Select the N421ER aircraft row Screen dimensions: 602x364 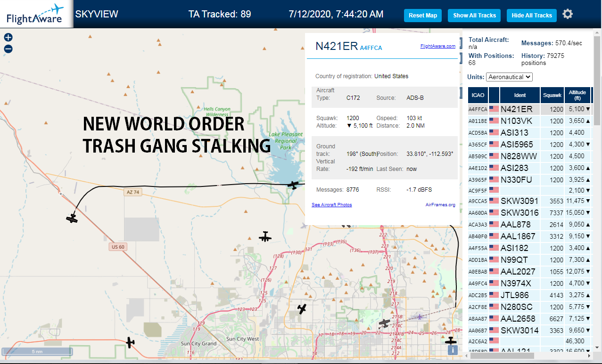529,109
